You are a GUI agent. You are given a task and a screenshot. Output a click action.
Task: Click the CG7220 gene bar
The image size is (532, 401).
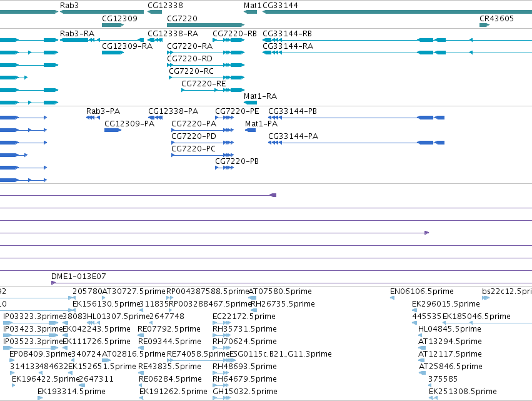pos(206,25)
